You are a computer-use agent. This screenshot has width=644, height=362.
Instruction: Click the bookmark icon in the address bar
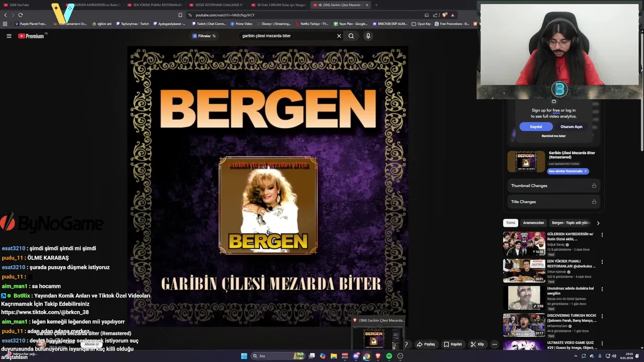180,15
